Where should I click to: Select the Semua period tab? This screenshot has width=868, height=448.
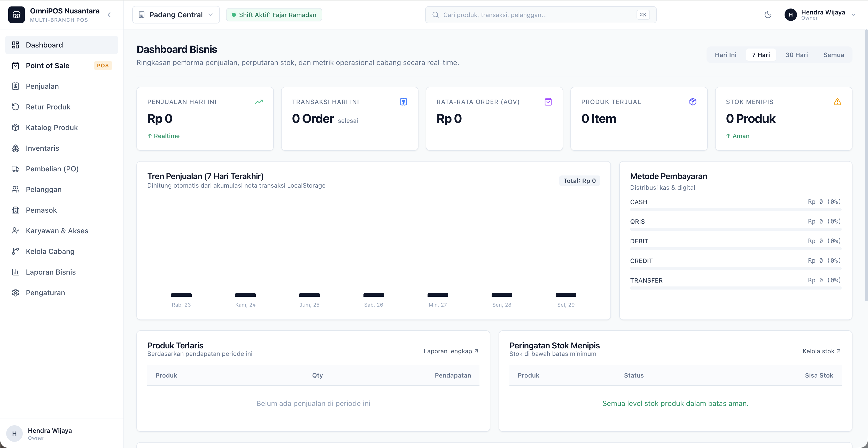click(x=834, y=55)
